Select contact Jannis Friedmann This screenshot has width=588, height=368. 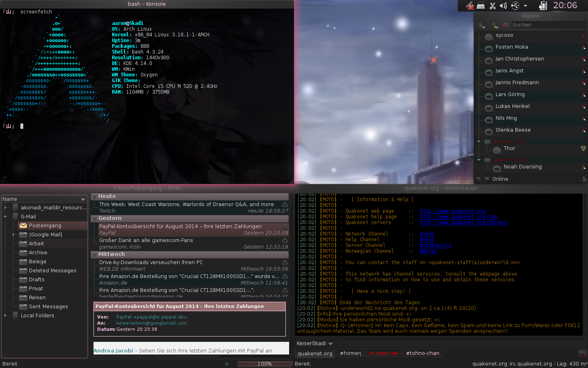(x=517, y=83)
